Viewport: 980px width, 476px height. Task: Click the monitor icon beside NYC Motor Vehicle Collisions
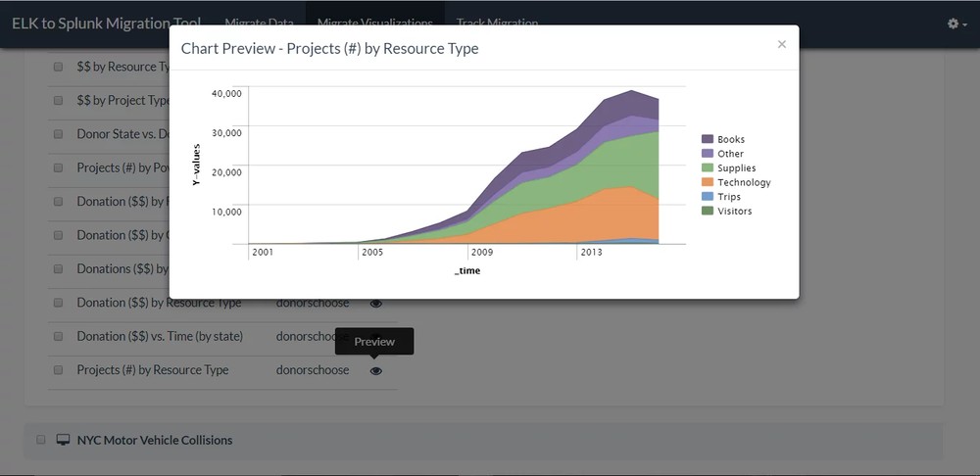[63, 441]
